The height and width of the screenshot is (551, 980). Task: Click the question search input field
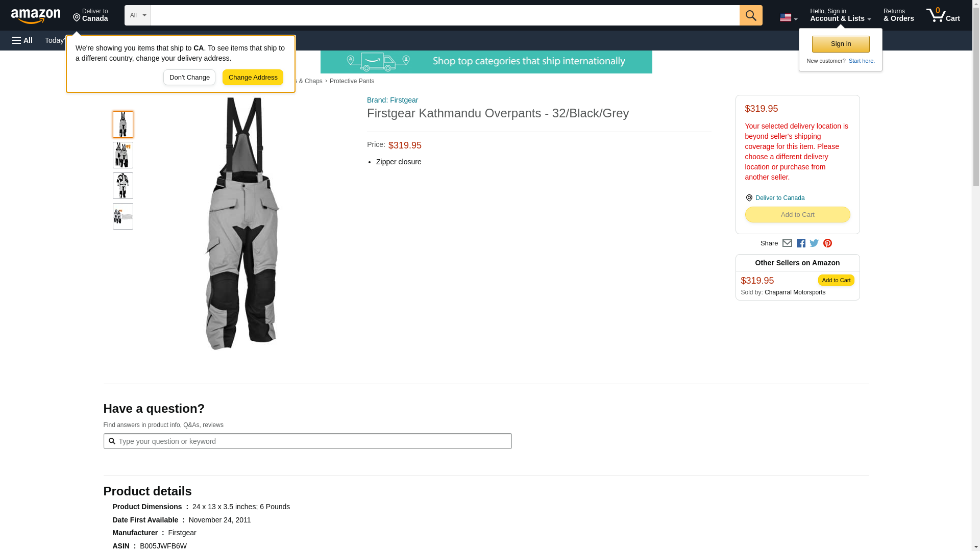click(307, 441)
